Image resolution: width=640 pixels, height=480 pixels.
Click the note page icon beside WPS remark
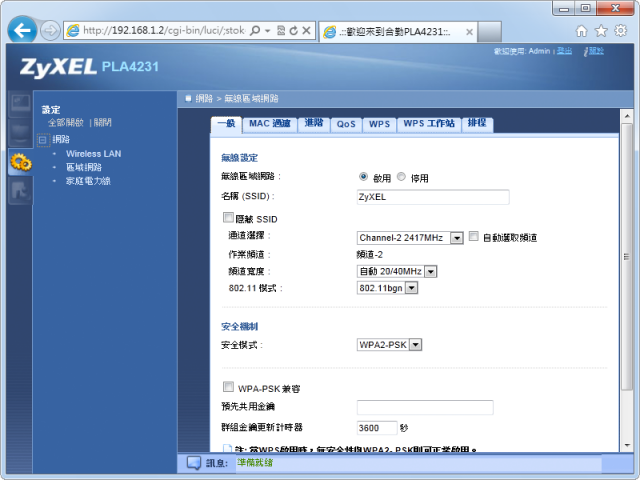tap(227, 449)
